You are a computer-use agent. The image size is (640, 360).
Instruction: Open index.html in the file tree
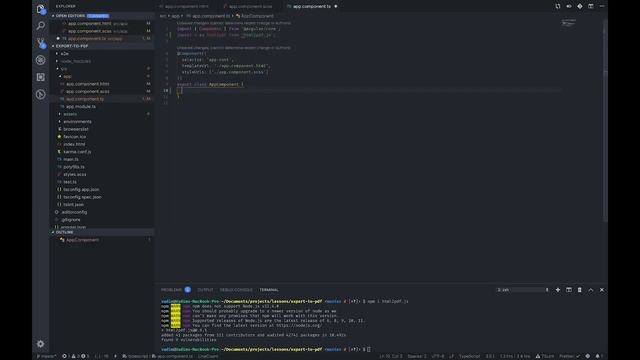[x=74, y=144]
